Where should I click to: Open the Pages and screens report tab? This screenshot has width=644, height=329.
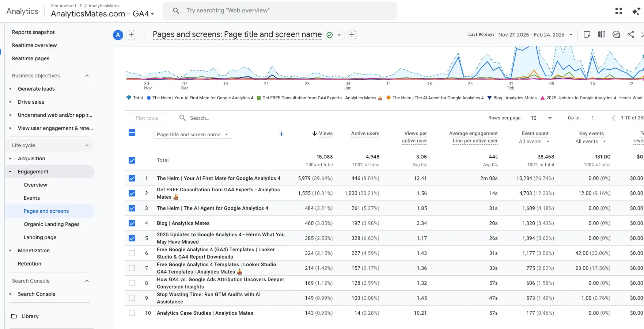[x=46, y=211]
